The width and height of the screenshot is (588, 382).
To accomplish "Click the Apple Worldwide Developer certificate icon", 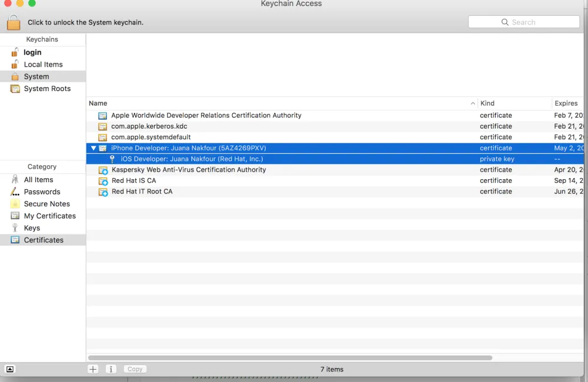I will pos(102,115).
